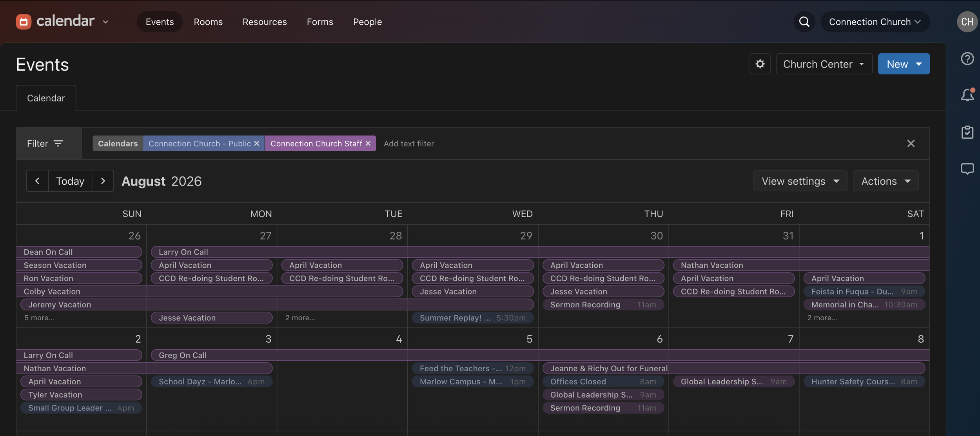This screenshot has height=436, width=980.
Task: Switch to the Calendar tab
Action: [46, 98]
